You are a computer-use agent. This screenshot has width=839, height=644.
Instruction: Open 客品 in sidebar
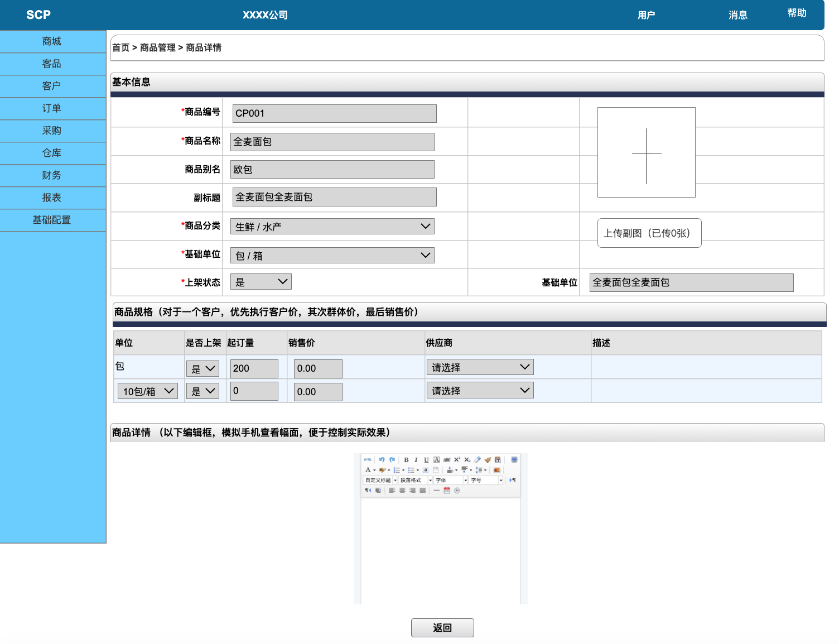click(x=52, y=64)
